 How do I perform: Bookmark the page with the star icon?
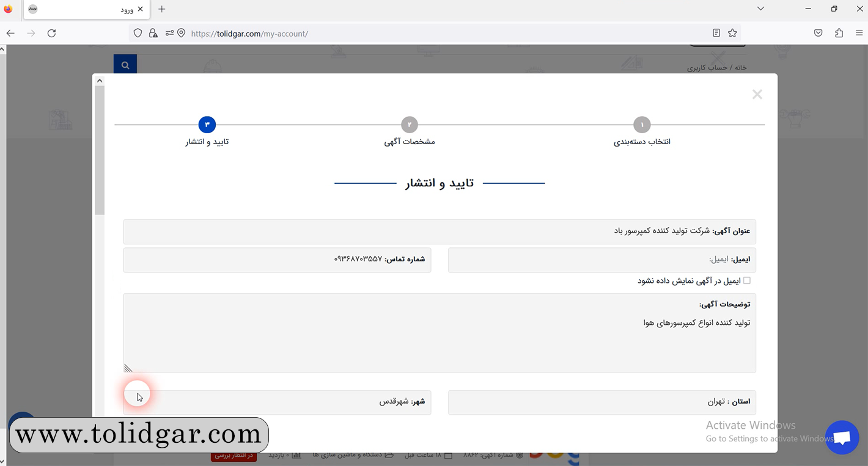(x=732, y=33)
